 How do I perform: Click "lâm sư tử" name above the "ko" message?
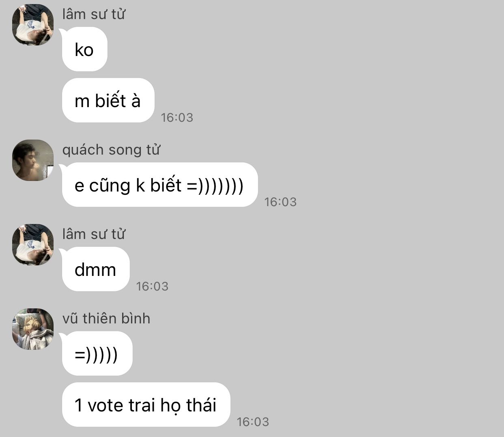[93, 14]
